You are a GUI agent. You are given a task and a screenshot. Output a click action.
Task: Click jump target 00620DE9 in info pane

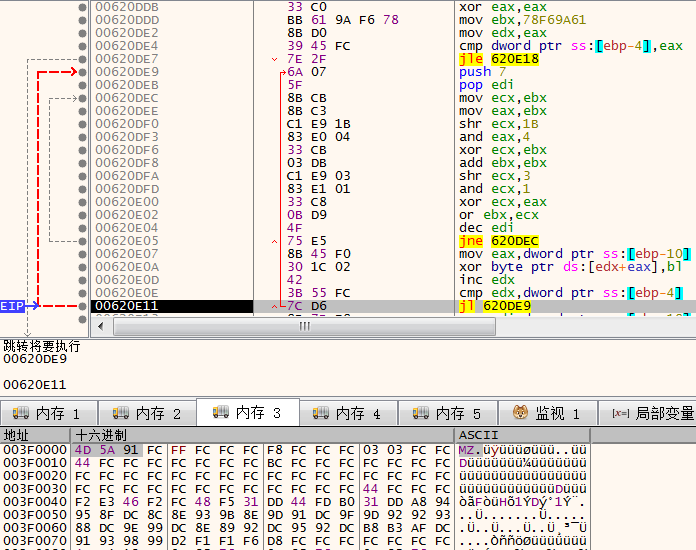coord(35,359)
